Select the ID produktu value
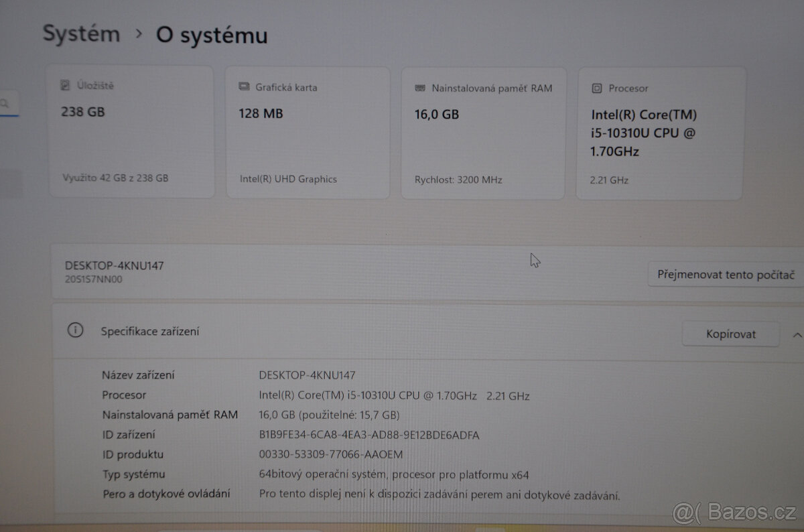This screenshot has width=804, height=532. point(331,454)
